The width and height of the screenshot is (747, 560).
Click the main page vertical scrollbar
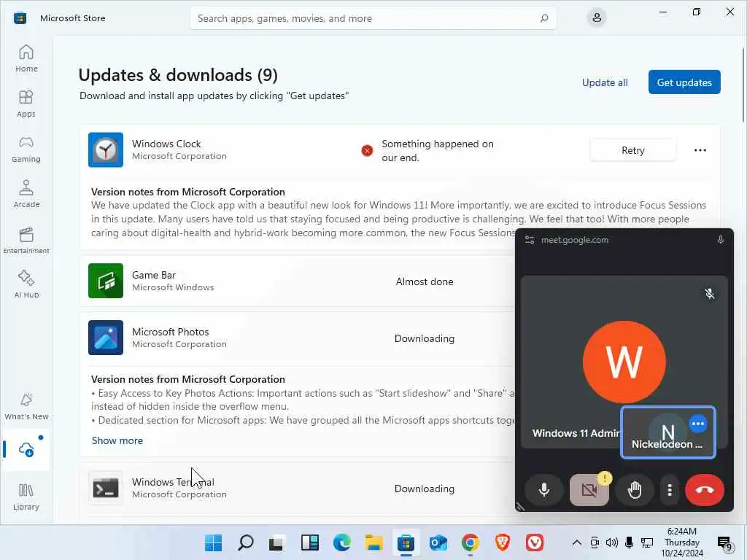743,86
